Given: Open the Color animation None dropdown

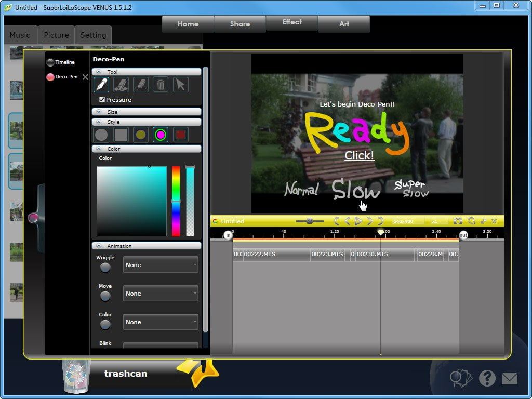Looking at the screenshot, I should (x=161, y=322).
